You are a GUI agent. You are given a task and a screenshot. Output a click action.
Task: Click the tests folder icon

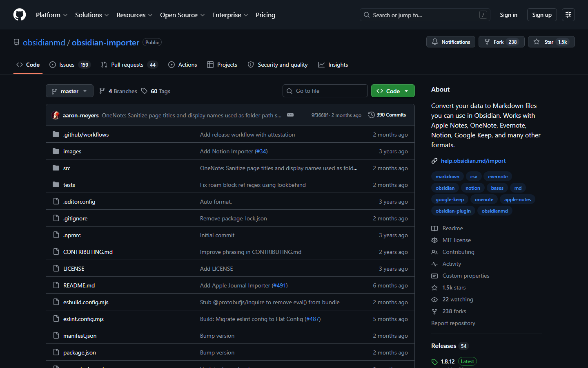click(x=56, y=184)
